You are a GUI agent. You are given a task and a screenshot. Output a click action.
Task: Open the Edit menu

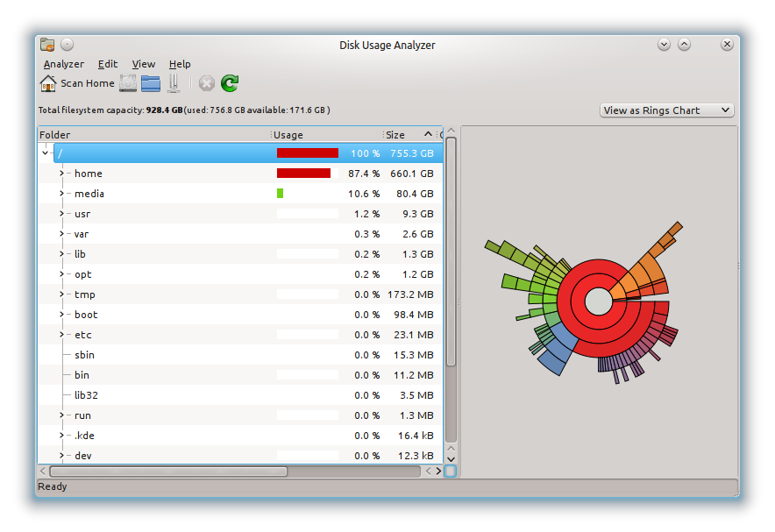pos(108,64)
